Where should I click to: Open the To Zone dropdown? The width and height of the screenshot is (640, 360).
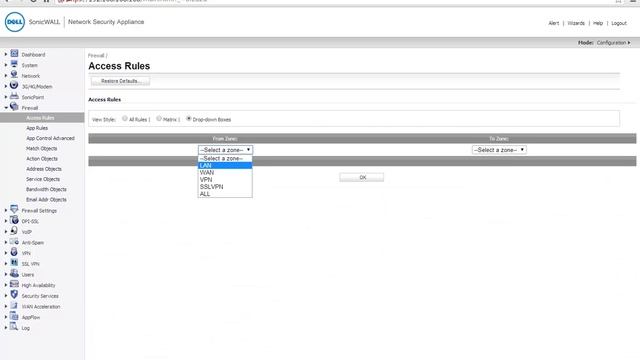point(499,150)
